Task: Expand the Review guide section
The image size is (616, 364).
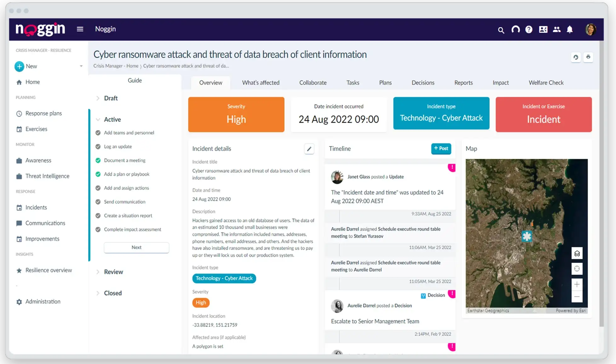Action: coord(98,272)
